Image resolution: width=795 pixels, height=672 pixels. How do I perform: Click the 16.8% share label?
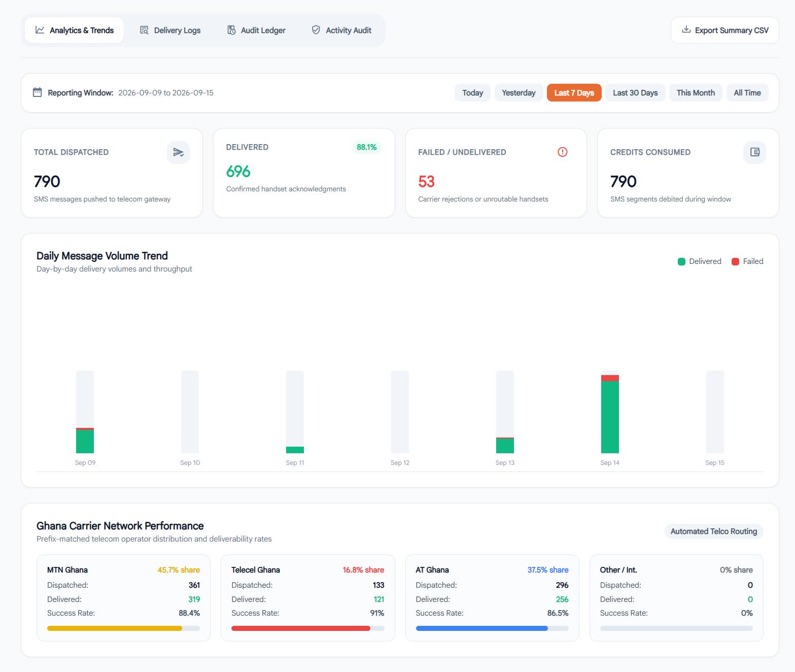(363, 570)
